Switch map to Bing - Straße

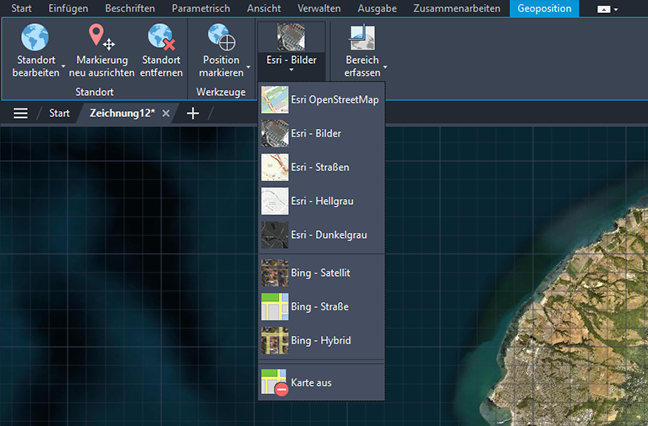coord(322,307)
